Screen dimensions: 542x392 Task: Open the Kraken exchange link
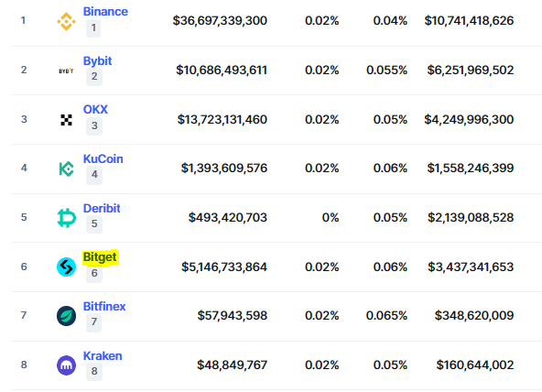click(x=103, y=355)
